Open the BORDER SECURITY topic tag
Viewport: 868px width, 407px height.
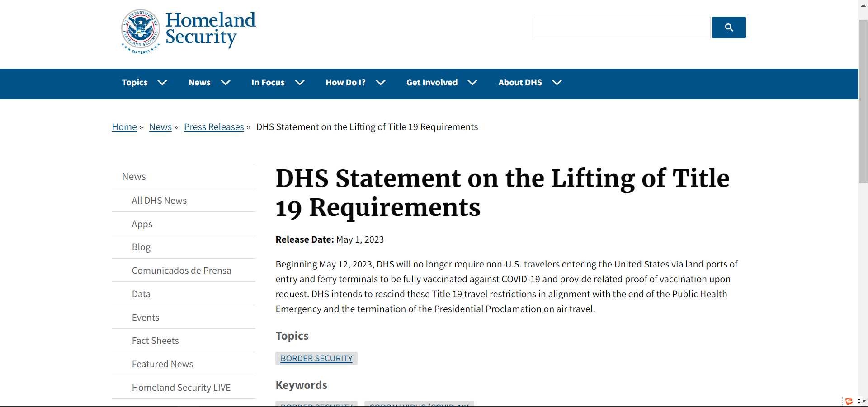316,358
